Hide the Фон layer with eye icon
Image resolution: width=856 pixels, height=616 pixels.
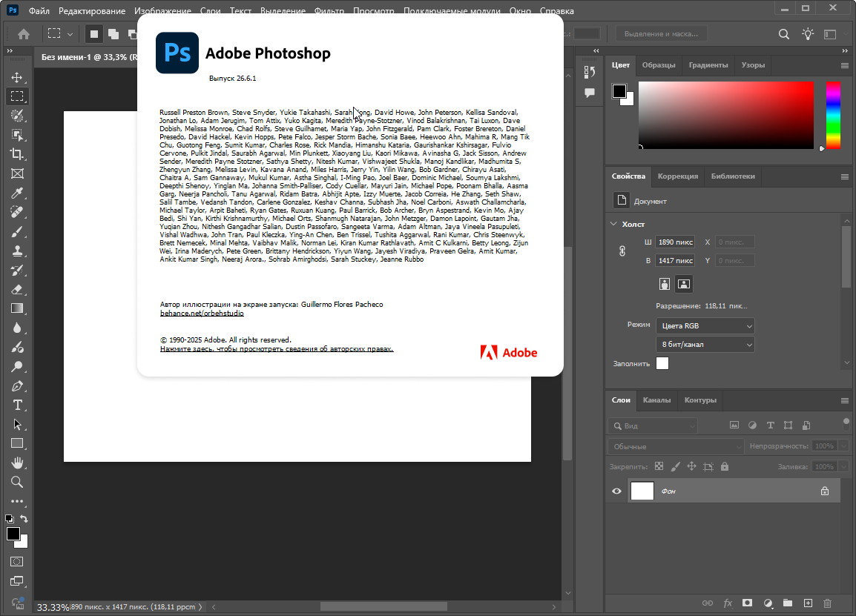[617, 491]
